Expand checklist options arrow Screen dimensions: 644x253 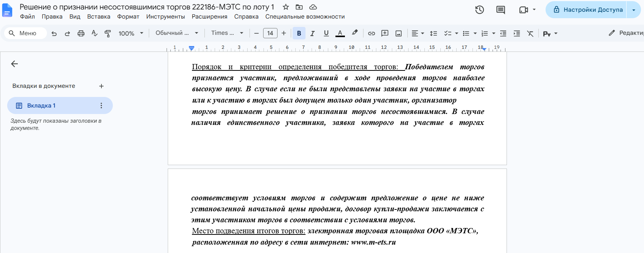pos(456,33)
